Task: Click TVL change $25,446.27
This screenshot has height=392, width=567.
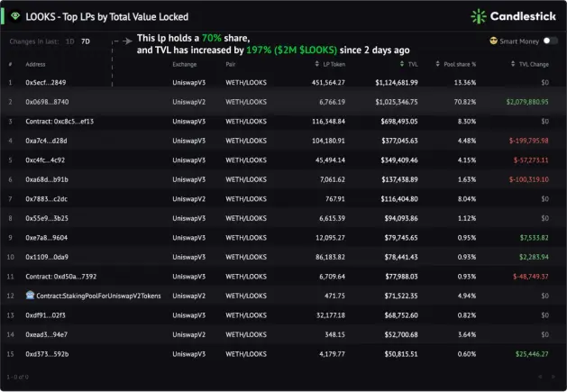Action: [x=532, y=354]
